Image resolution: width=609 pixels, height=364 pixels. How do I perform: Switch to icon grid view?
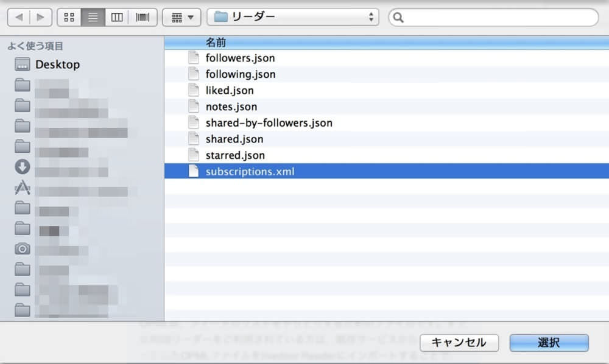coord(69,17)
